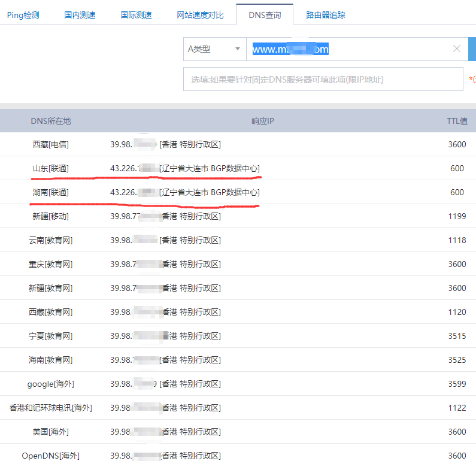
Task: Switch to the 国内测速 tab
Action: tap(80, 15)
